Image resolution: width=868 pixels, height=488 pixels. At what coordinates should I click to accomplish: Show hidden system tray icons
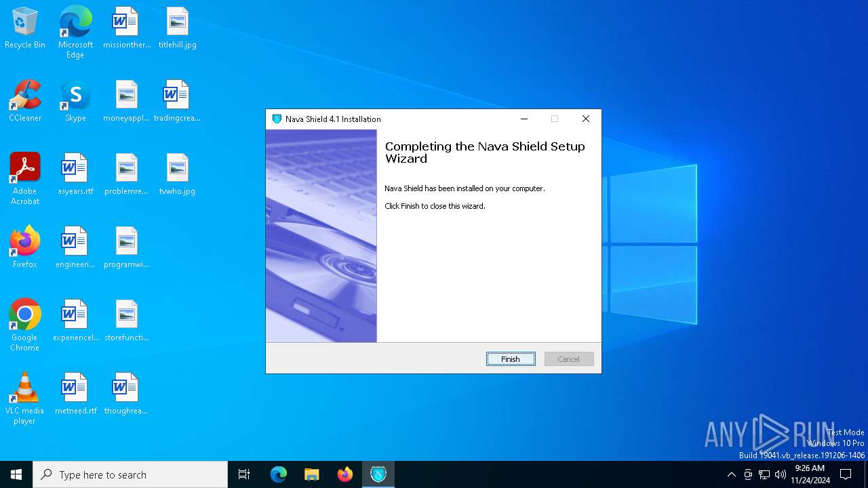click(x=731, y=474)
